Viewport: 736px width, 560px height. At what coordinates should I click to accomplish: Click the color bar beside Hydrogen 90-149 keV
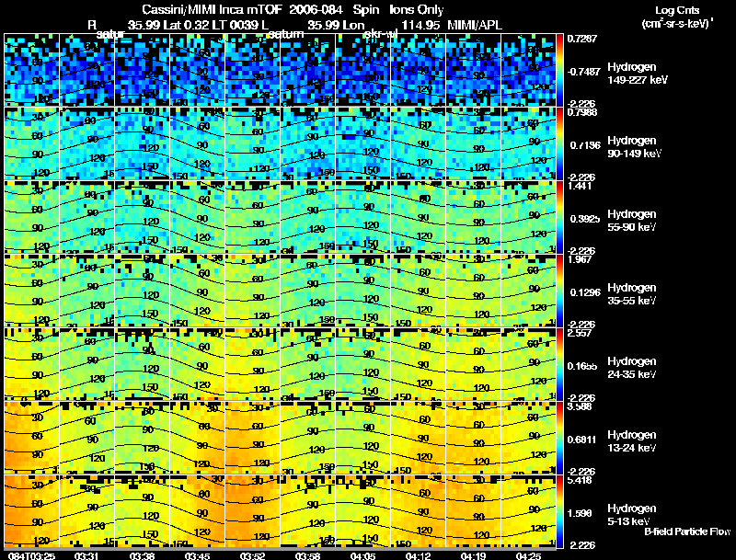pos(559,144)
